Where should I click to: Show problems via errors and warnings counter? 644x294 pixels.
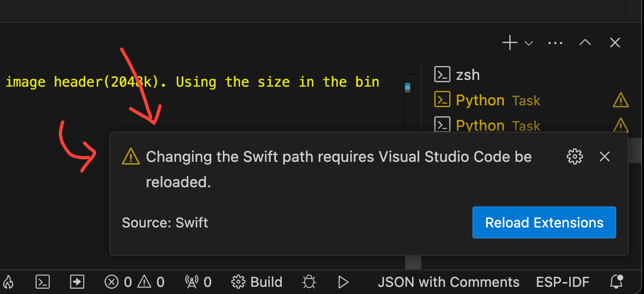[x=135, y=282]
